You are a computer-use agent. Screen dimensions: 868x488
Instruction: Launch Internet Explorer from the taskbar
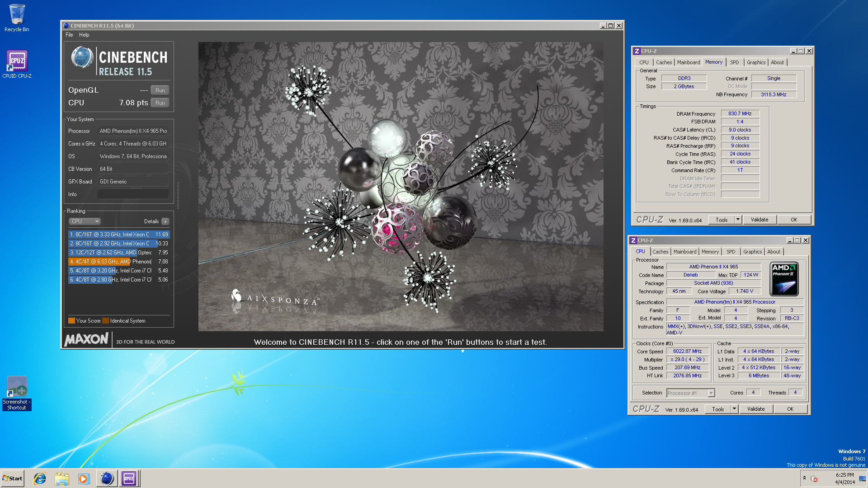click(40, 479)
